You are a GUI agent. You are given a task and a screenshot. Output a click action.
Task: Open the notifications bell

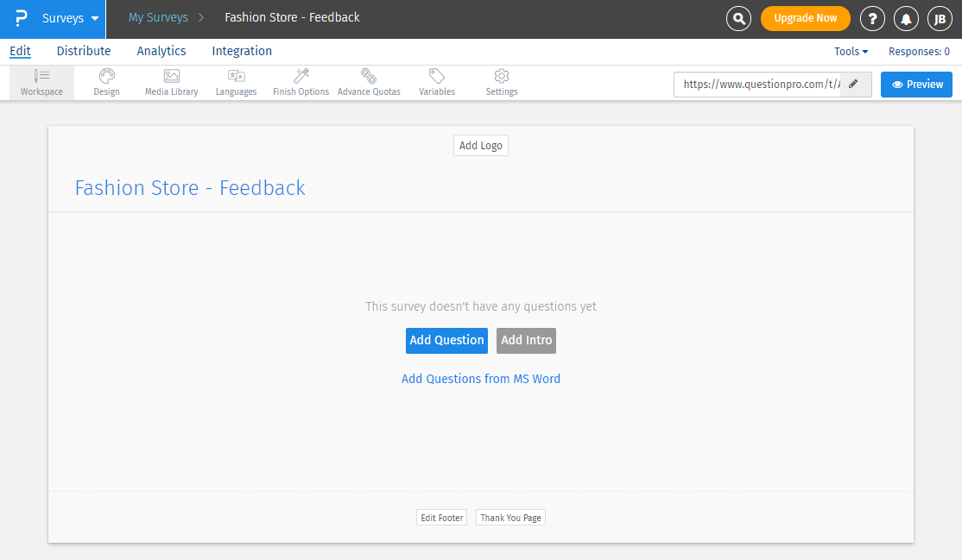(x=906, y=18)
